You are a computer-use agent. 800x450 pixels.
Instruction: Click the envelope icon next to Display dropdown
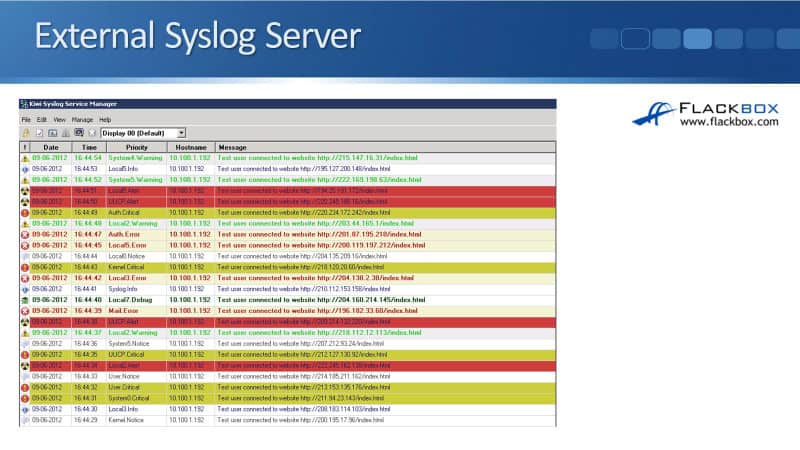(92, 132)
